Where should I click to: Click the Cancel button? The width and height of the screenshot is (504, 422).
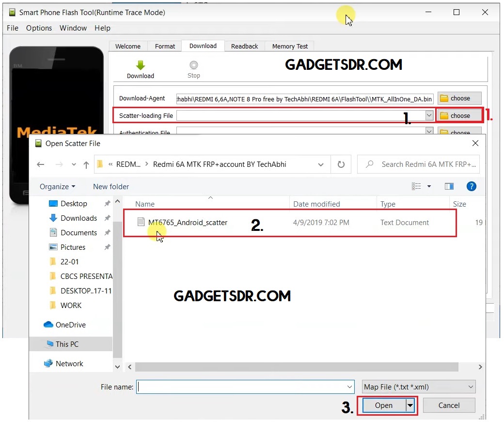[x=449, y=405]
